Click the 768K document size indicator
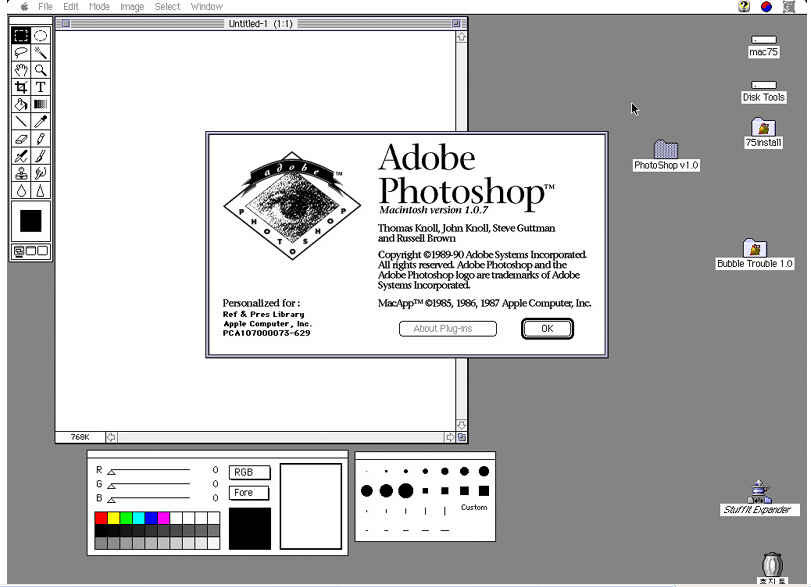Image resolution: width=811 pixels, height=587 pixels. 80,438
